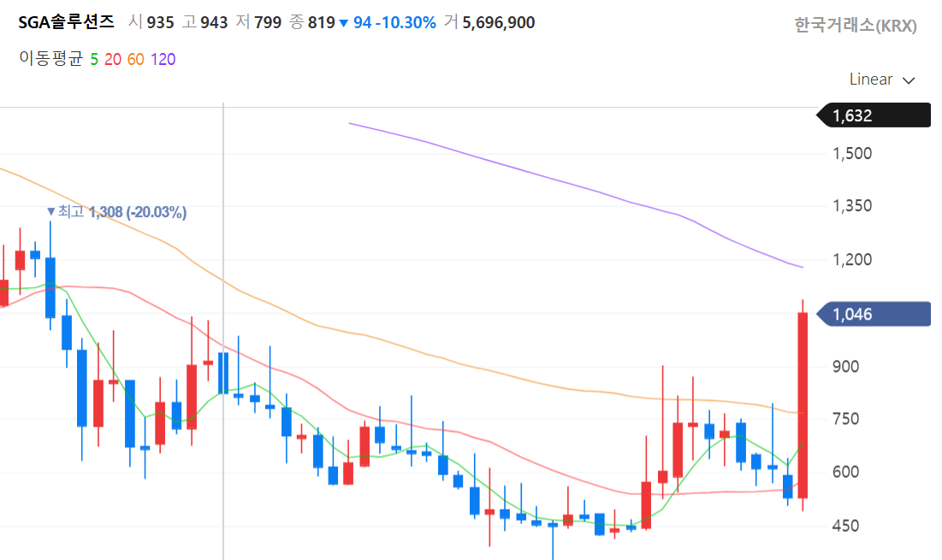Select the 5-day moving average label
Screen dimensions: 942x560
coord(94,60)
